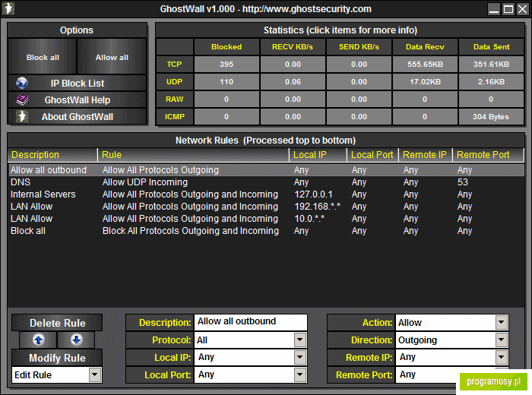532x395 pixels.
Task: Click the globe icon beside IP Block List
Action: coord(22,83)
